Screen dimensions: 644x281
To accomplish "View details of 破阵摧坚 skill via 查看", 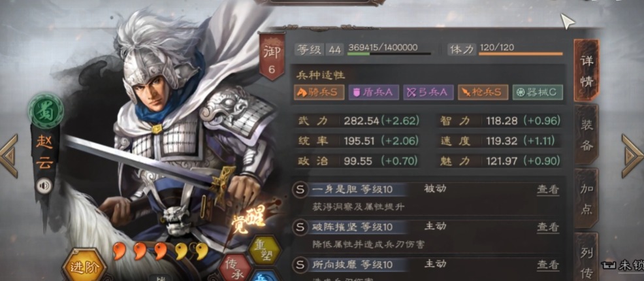I will coord(548,227).
